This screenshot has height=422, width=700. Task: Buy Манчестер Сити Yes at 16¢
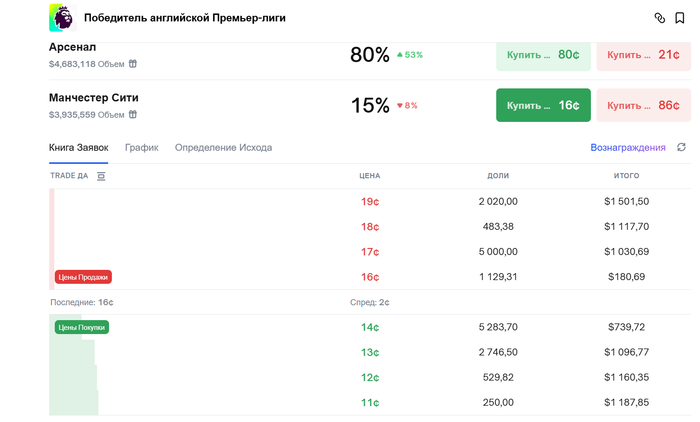pos(543,105)
